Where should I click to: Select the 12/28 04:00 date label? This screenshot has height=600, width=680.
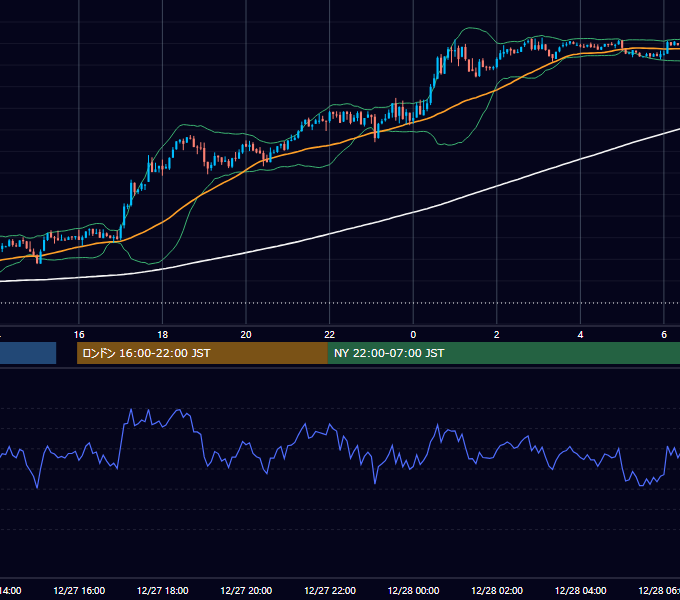tap(581, 590)
